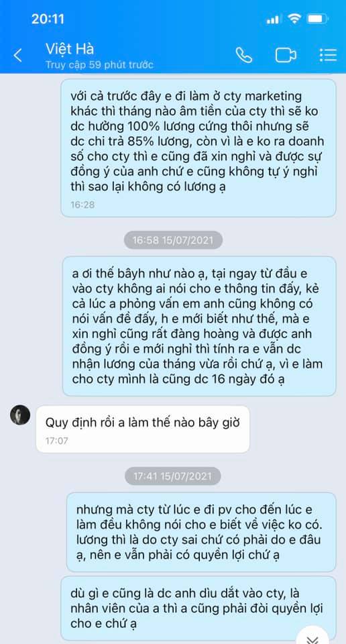Viewport: 346px width, 644px height.
Task: Tap the "Truy cập 59 phút trước" status
Action: [99, 65]
